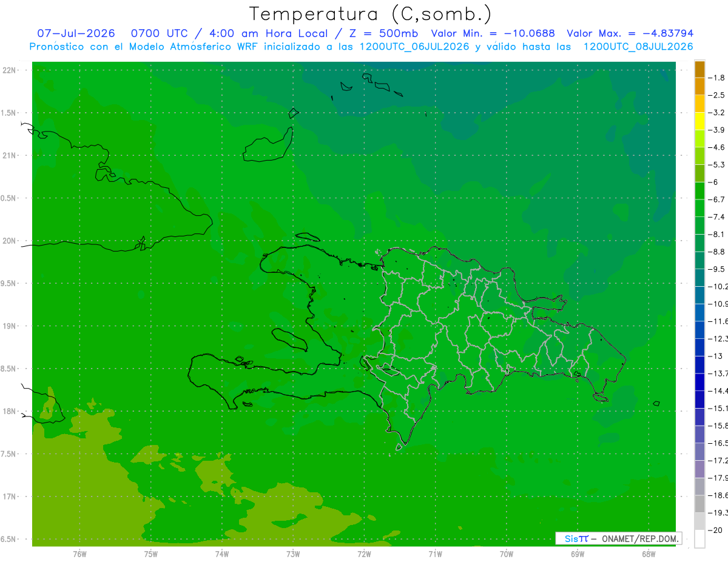Click the "72W" longitude axis label
Viewport: 728px width, 562px height.
pyautogui.click(x=364, y=554)
